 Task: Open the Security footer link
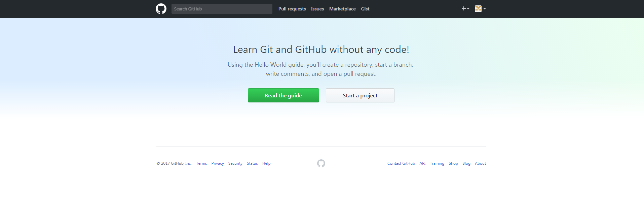(x=235, y=163)
